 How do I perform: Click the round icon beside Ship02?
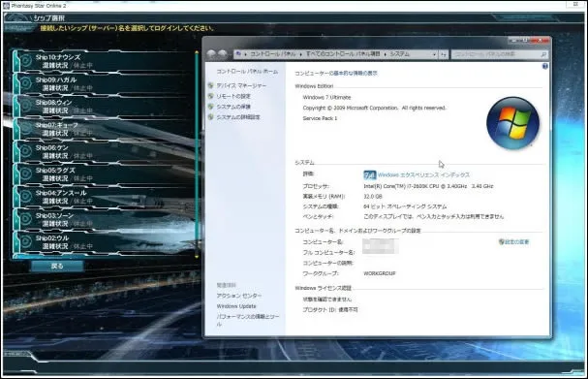click(x=25, y=241)
